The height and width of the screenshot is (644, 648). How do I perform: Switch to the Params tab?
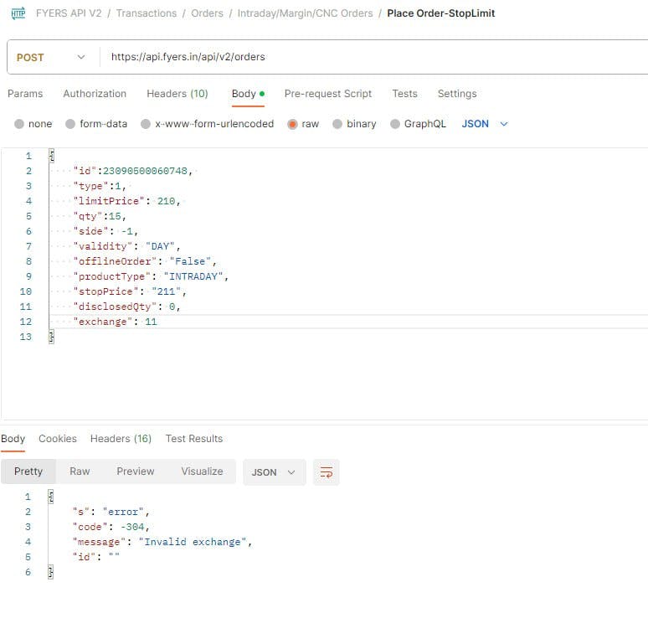(25, 94)
